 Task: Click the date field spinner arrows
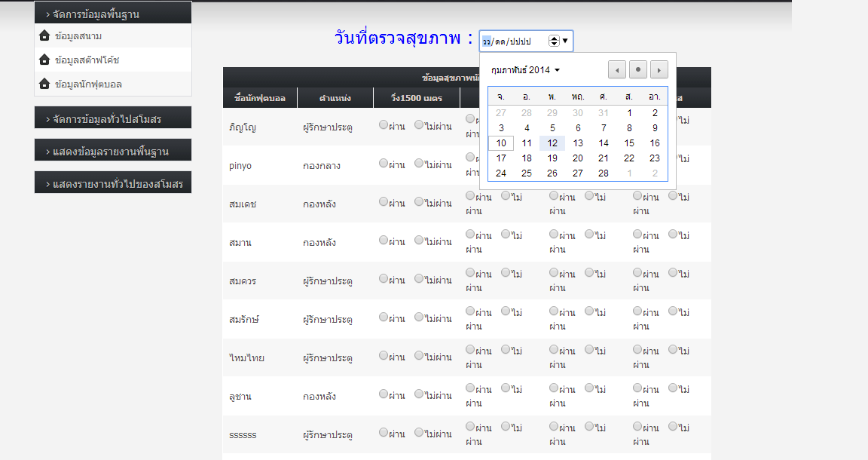click(x=554, y=41)
